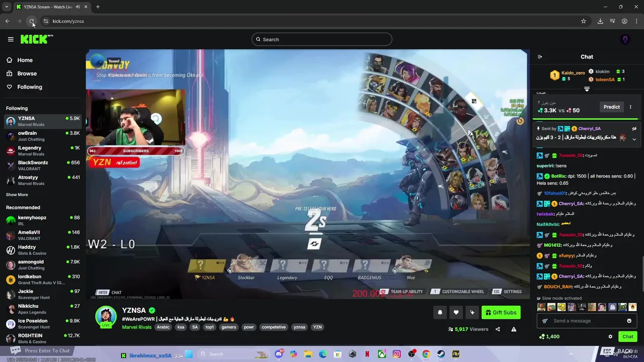Follow the channel with the heart icon
The height and width of the screenshot is (362, 644).
pyautogui.click(x=456, y=312)
